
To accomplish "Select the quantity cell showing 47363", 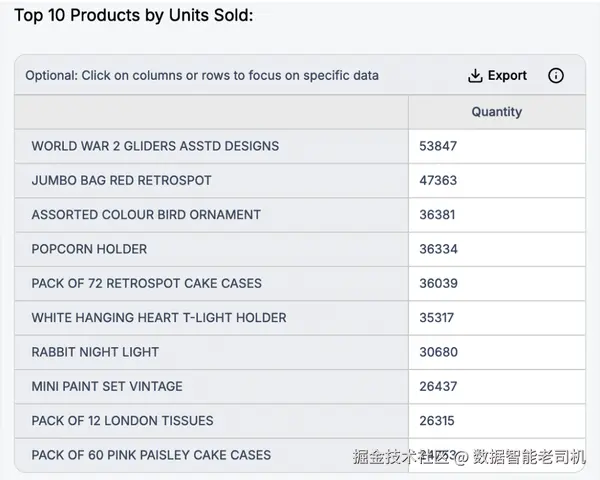I will coord(438,180).
